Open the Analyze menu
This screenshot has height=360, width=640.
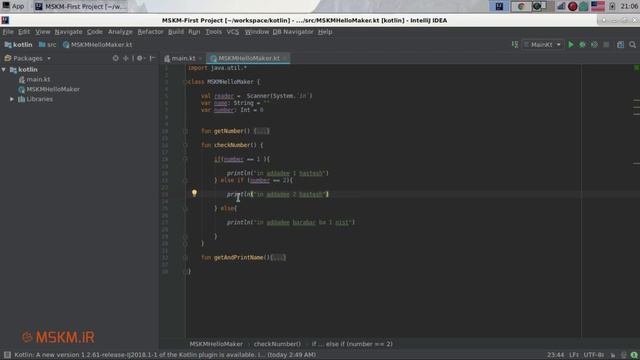click(120, 32)
